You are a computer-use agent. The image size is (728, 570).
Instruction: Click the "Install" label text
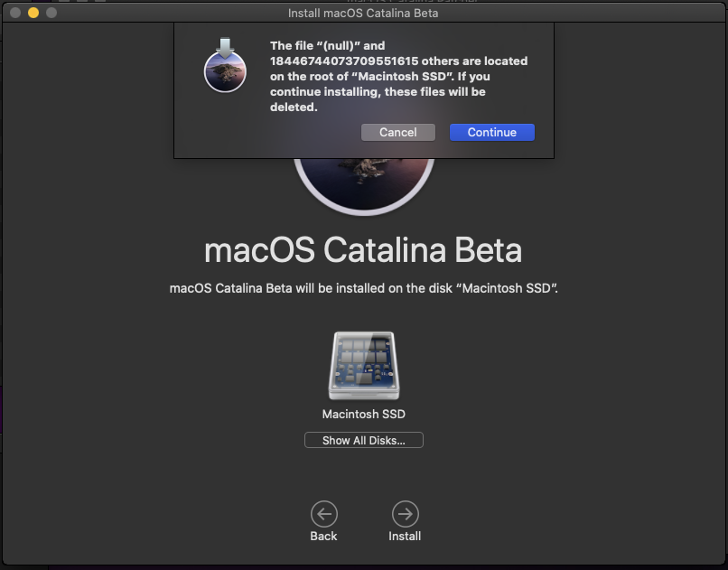pyautogui.click(x=405, y=536)
